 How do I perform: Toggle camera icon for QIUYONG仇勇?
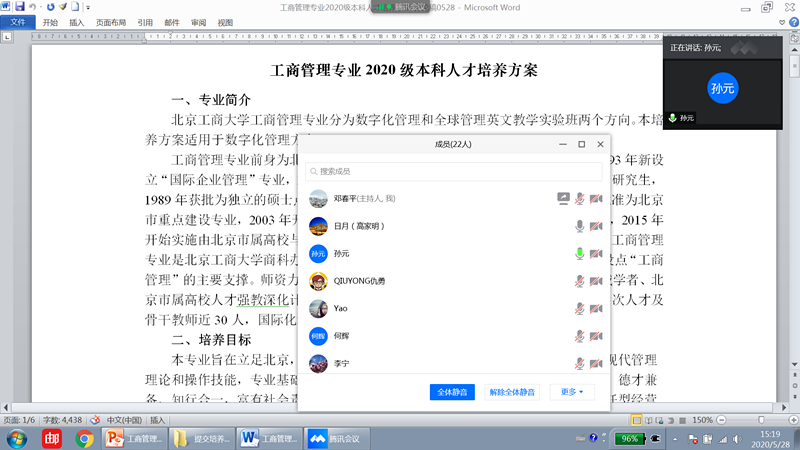pyautogui.click(x=597, y=281)
